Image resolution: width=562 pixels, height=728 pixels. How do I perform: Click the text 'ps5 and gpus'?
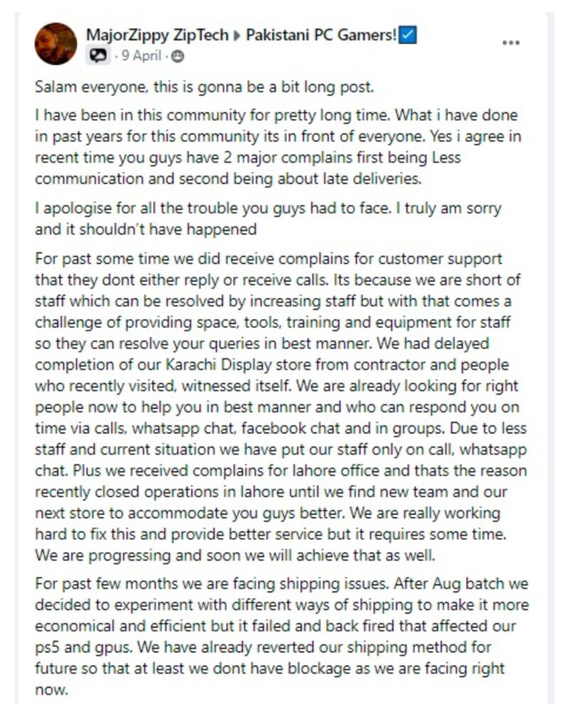tap(83, 648)
